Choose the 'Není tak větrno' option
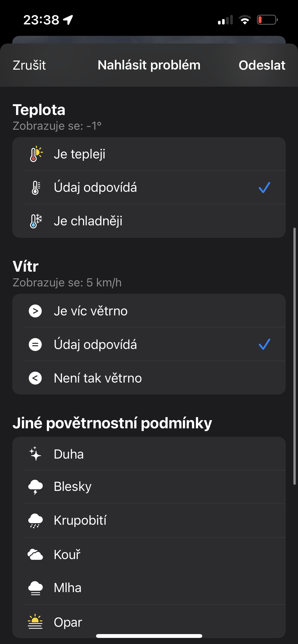The width and height of the screenshot is (298, 644). click(x=98, y=378)
